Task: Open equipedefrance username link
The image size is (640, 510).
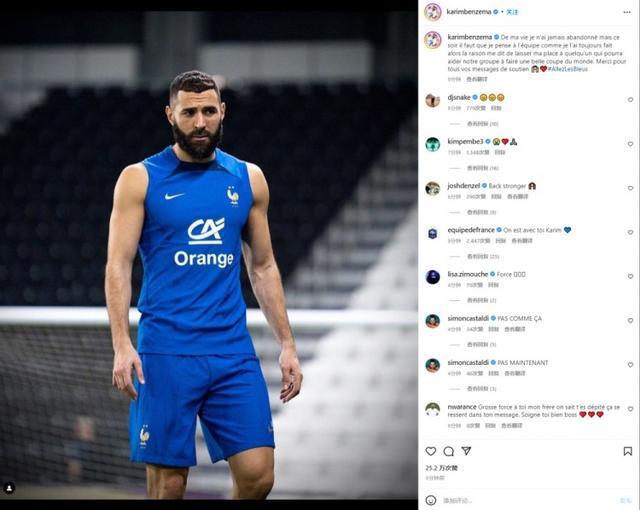Action: click(x=471, y=230)
